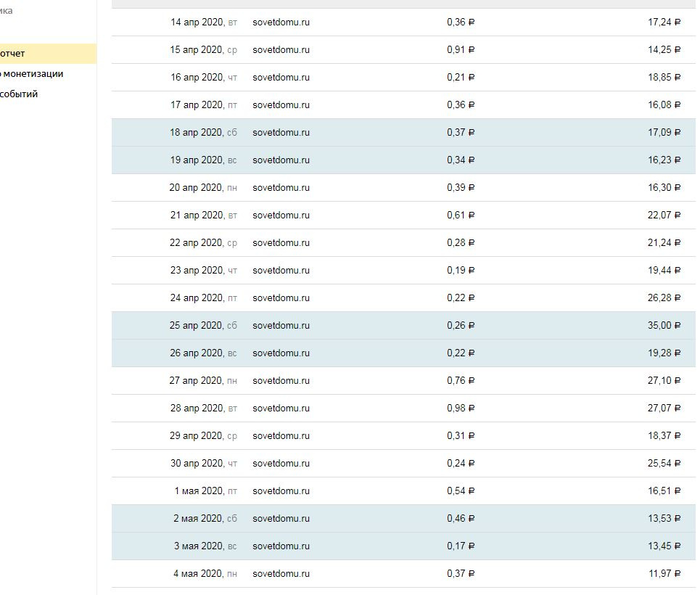Click the 0,91 ₽ value on 15 апр
This screenshot has height=595, width=700.
tap(461, 50)
